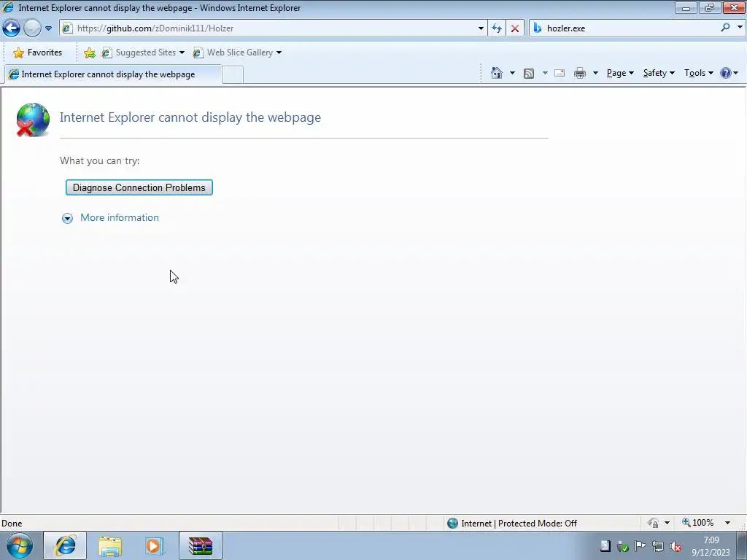Image resolution: width=747 pixels, height=560 pixels.
Task: Expand the Home button dropdown arrow
Action: [x=512, y=73]
